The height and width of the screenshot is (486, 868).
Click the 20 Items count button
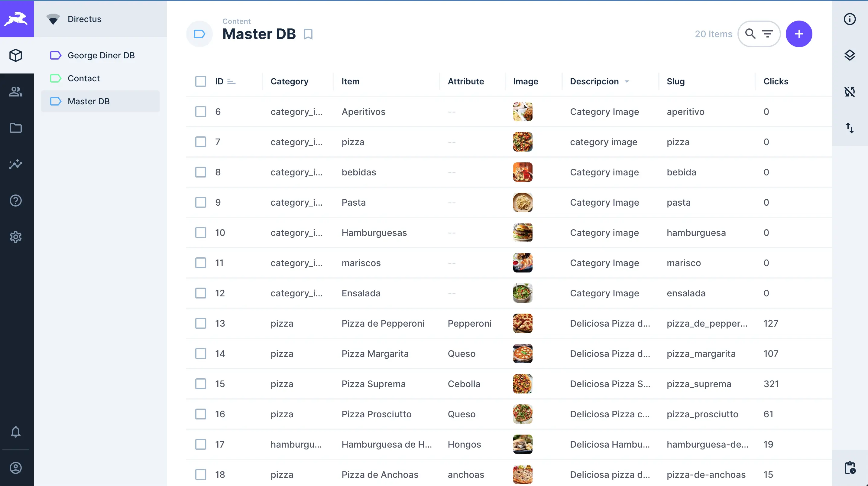pos(713,33)
